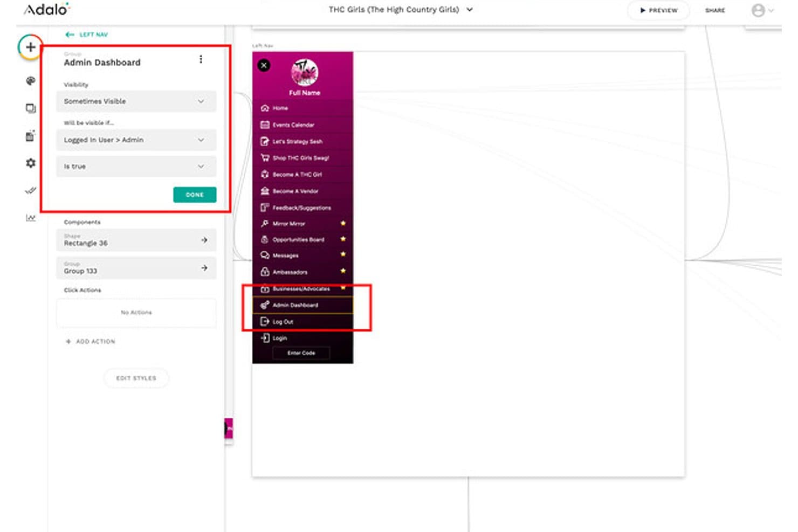Click the DONE button
The image size is (798, 532).
(195, 195)
